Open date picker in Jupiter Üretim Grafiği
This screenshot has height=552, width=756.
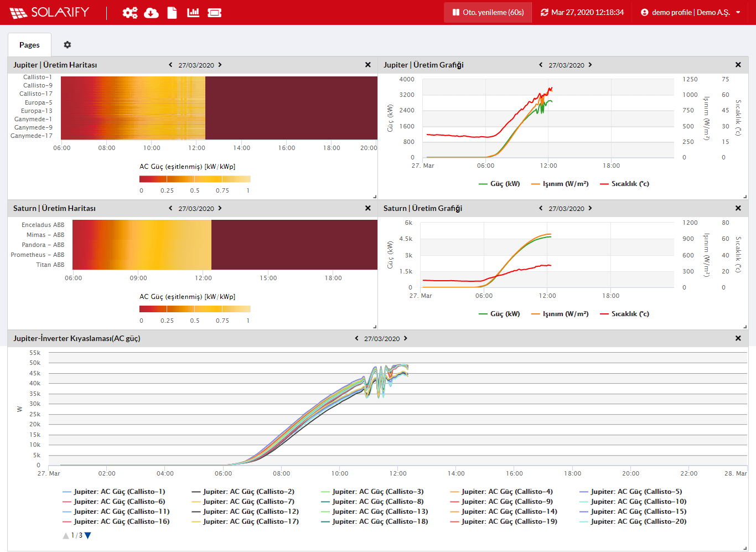566,65
